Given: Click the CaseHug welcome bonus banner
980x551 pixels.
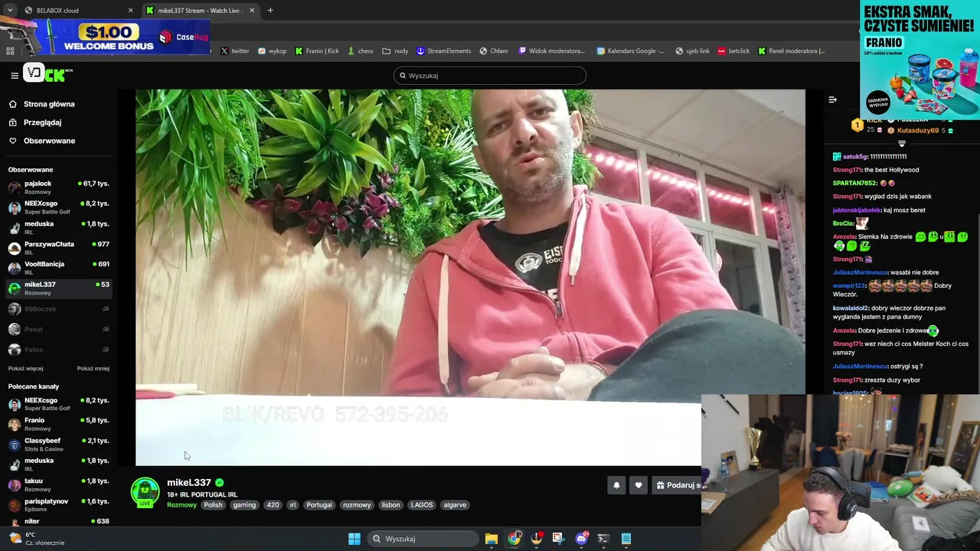Looking at the screenshot, I should [x=106, y=35].
